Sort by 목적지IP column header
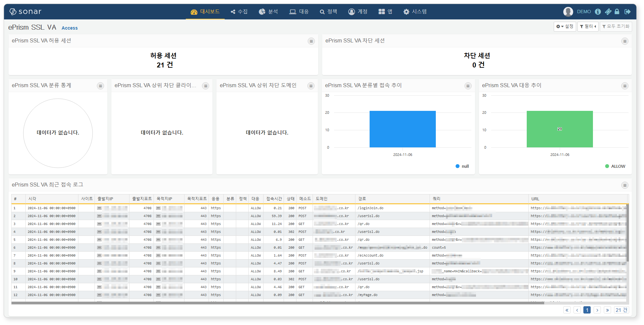Image resolution: width=644 pixels, height=325 pixels. tap(169, 199)
